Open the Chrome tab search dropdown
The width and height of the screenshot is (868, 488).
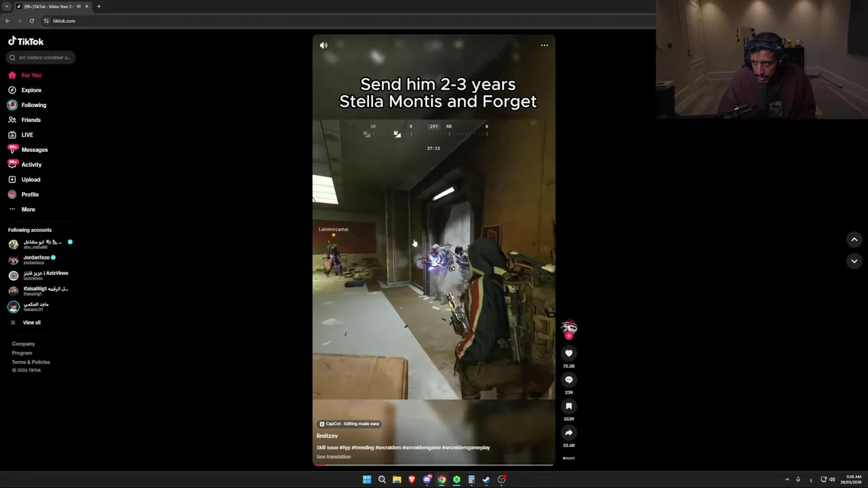point(7,6)
